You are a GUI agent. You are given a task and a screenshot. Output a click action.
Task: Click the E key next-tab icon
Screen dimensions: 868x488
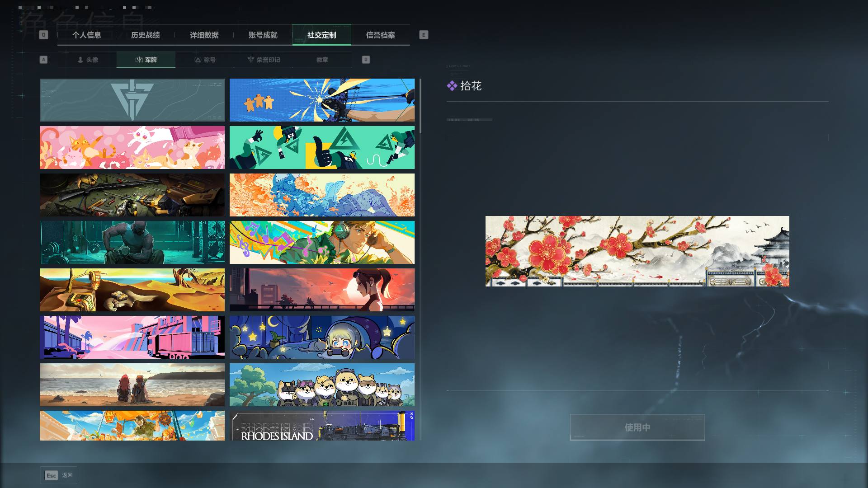click(x=424, y=35)
